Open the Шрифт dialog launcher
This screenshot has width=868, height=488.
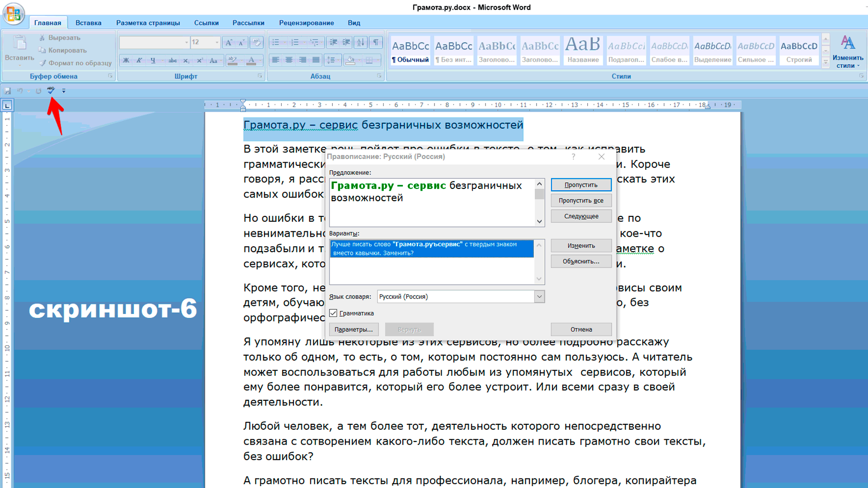[260, 76]
